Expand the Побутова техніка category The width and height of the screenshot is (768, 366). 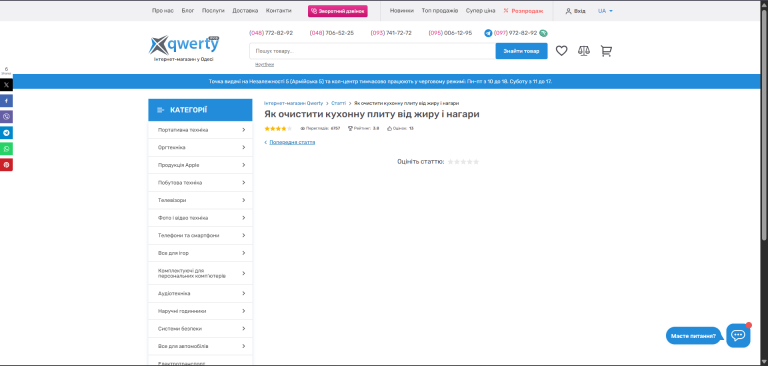200,183
